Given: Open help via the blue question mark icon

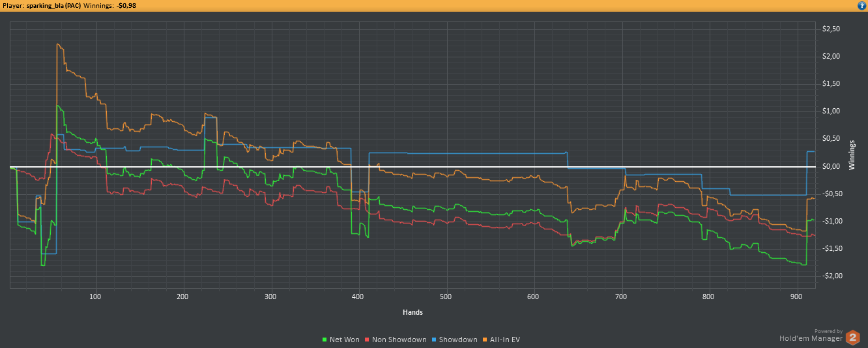Looking at the screenshot, I should tap(861, 5).
